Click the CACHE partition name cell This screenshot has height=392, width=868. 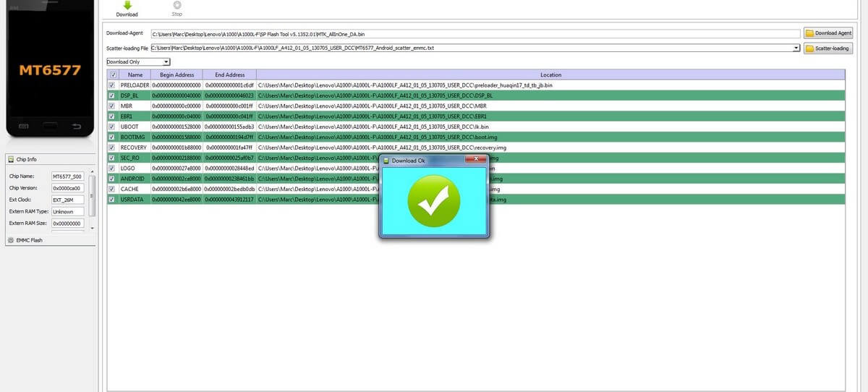[135, 189]
